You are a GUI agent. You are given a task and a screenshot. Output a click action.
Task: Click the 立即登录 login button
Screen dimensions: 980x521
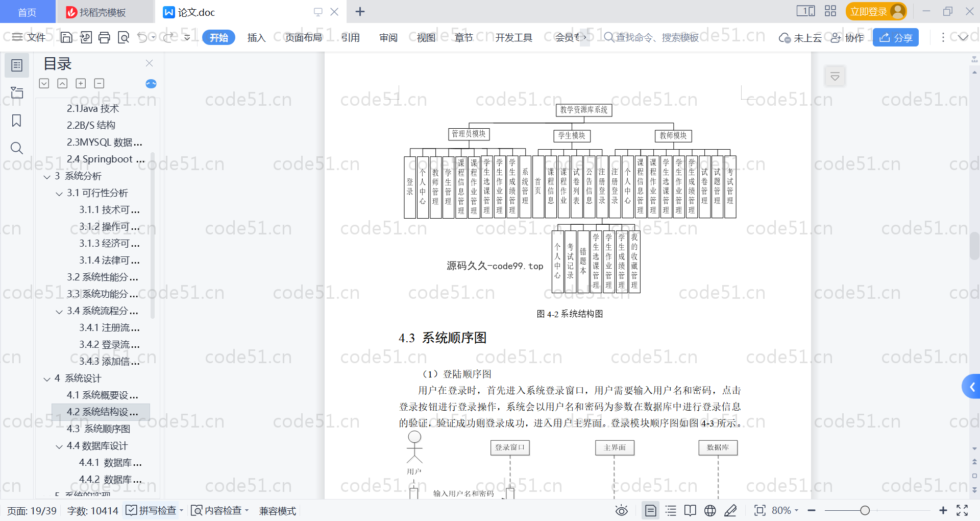coord(876,11)
